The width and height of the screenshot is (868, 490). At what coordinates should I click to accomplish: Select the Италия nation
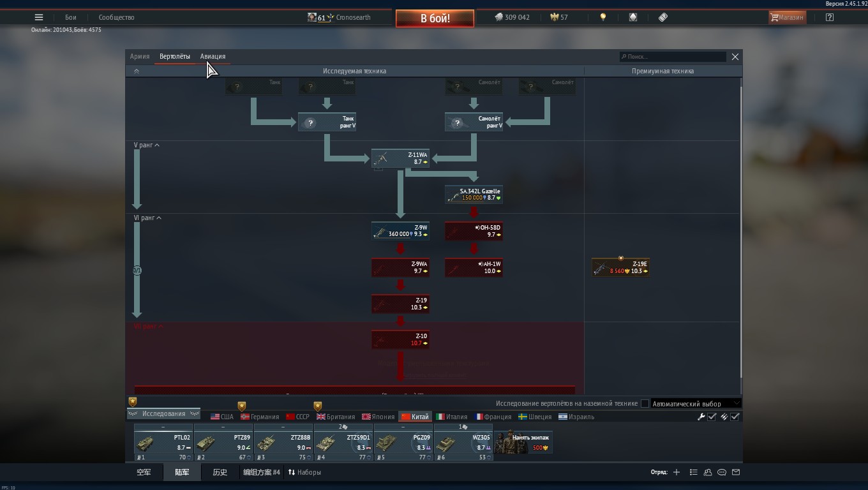[x=451, y=417]
